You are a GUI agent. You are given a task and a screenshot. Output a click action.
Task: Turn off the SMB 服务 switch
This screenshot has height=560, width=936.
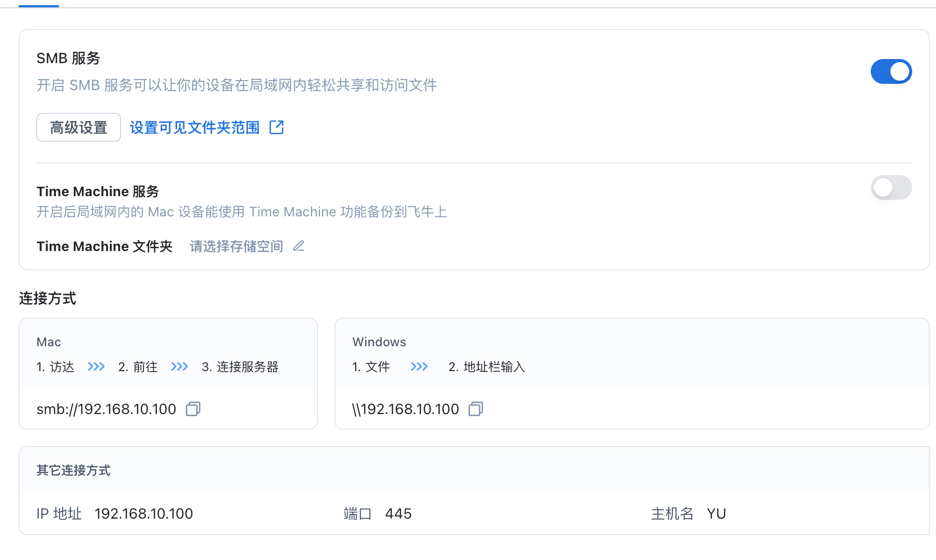point(891,71)
